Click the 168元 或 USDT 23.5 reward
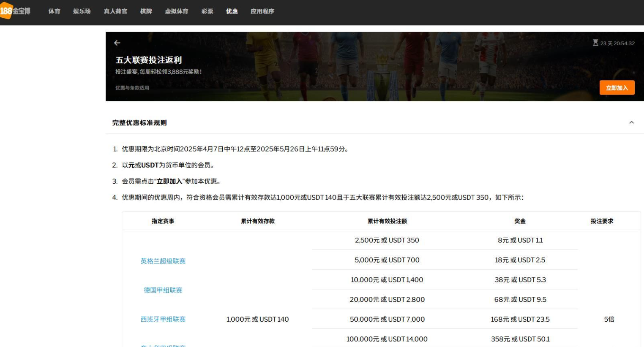This screenshot has height=347, width=644. pos(520,320)
